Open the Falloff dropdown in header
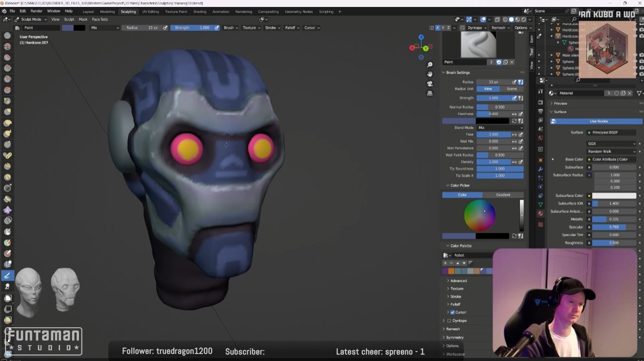The image size is (644, 361). [x=292, y=27]
